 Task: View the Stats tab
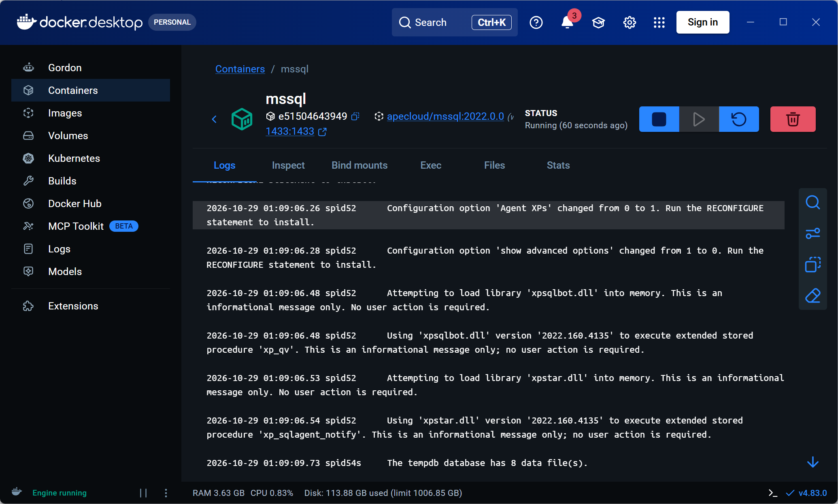coord(558,165)
